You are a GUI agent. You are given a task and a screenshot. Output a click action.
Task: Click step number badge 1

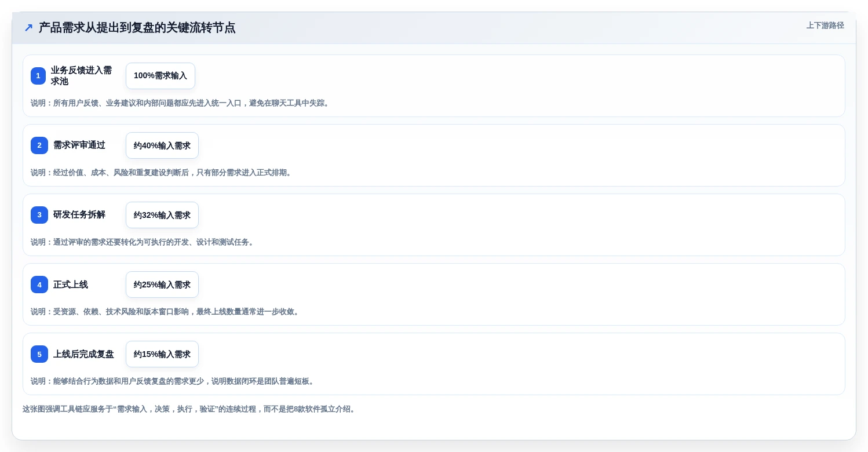[x=38, y=76]
